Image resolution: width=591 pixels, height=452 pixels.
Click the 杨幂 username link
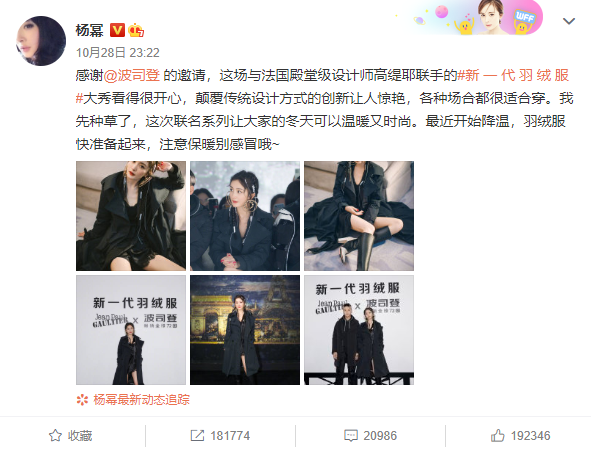pyautogui.click(x=89, y=30)
